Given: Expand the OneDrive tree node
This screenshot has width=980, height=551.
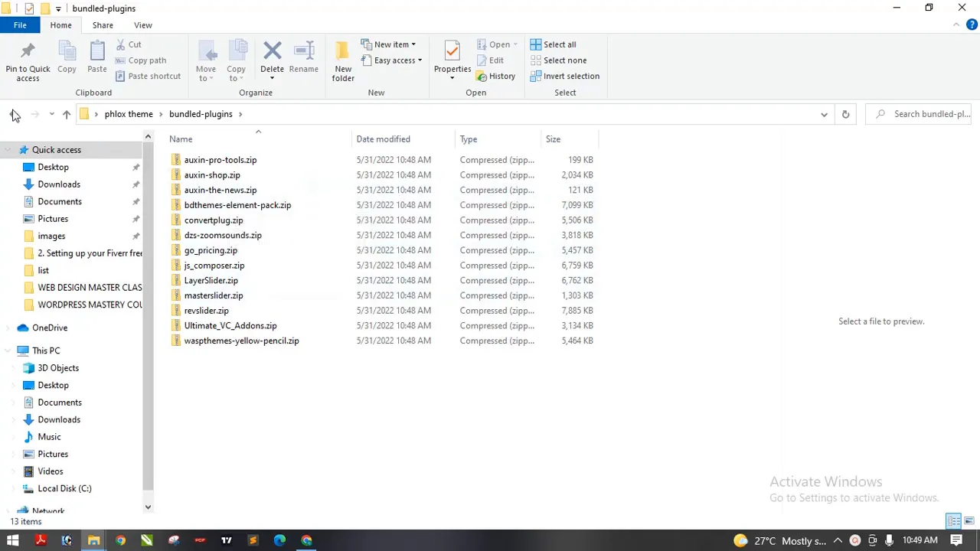Looking at the screenshot, I should point(8,328).
